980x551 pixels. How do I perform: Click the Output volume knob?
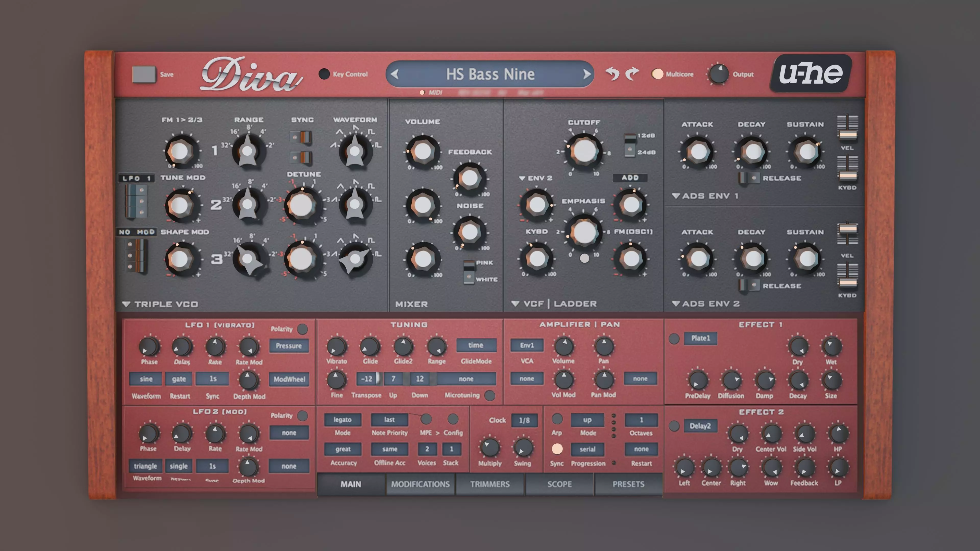[719, 74]
